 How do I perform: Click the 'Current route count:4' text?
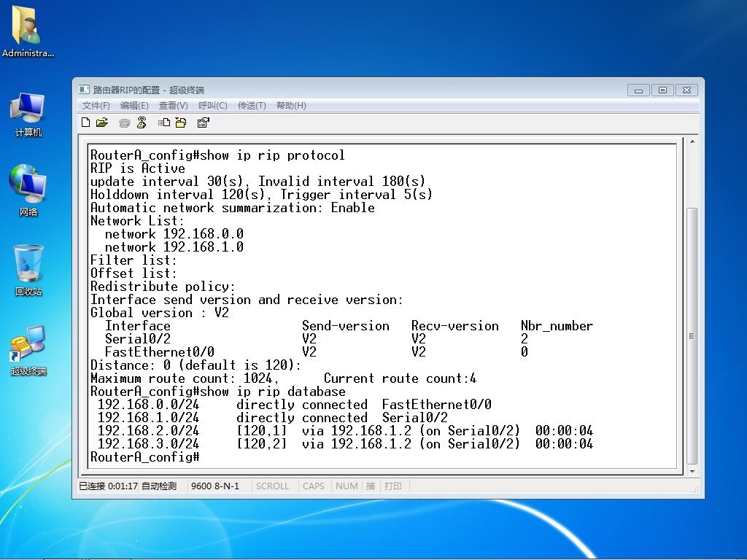pyautogui.click(x=400, y=378)
